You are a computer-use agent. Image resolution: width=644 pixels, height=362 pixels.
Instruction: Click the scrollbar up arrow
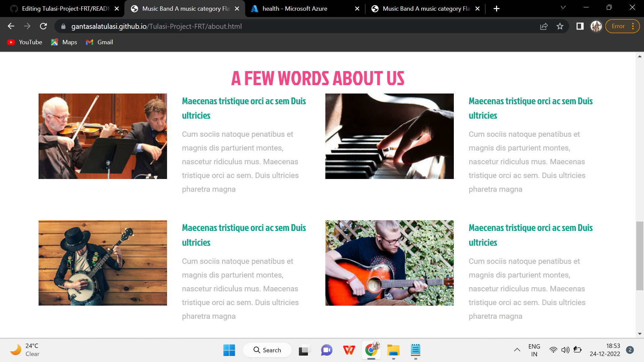tap(640, 56)
